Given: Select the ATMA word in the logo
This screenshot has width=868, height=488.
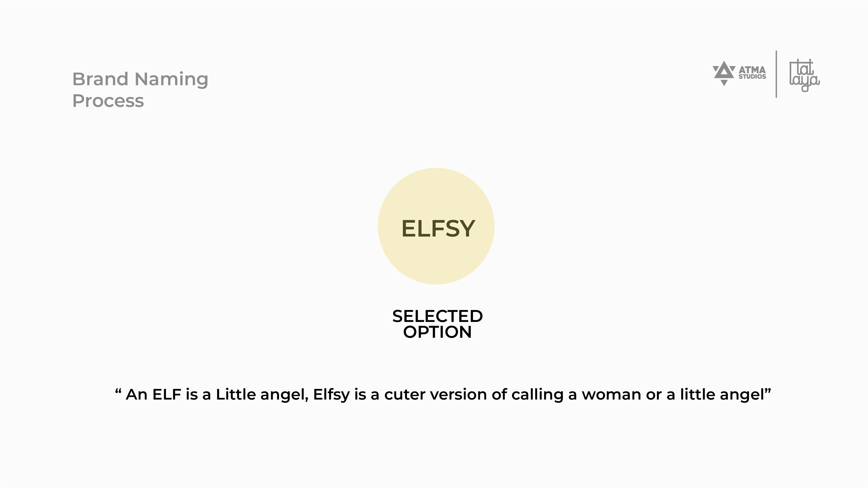Looking at the screenshot, I should click(x=752, y=70).
